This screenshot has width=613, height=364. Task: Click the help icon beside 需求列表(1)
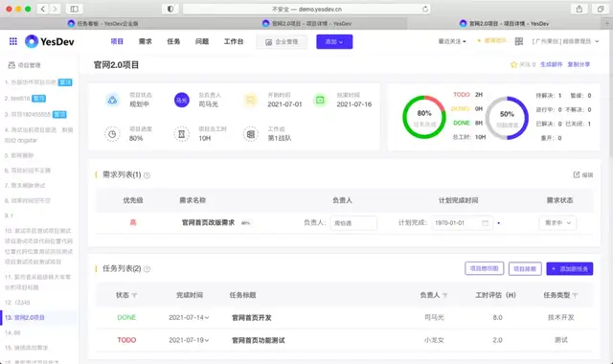point(147,175)
